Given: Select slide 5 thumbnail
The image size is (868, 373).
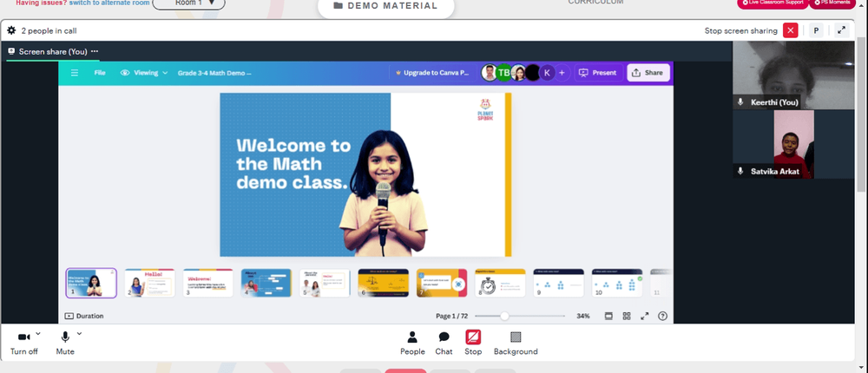Looking at the screenshot, I should (x=325, y=283).
